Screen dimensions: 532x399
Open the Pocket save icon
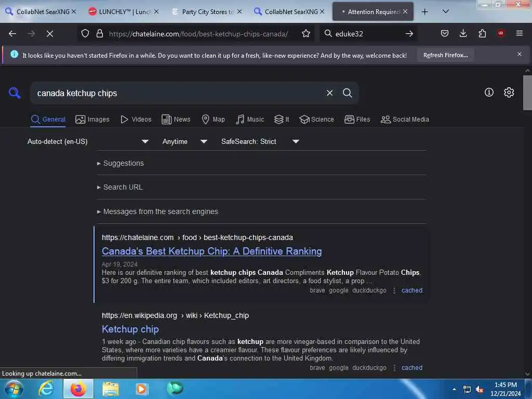click(x=445, y=33)
